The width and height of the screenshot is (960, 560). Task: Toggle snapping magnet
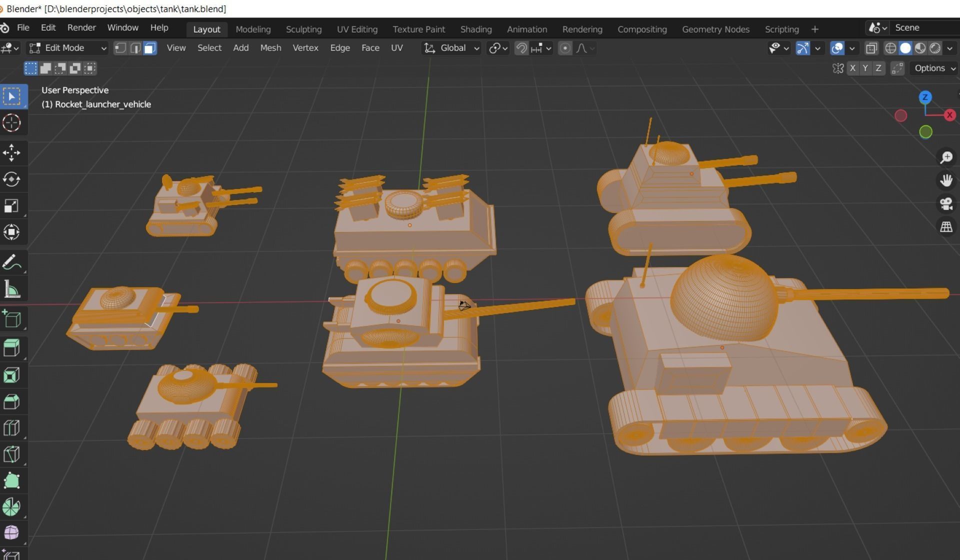point(521,48)
